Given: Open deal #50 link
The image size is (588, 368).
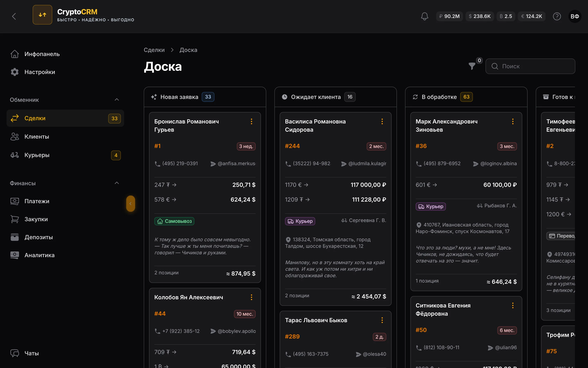Looking at the screenshot, I should (421, 330).
